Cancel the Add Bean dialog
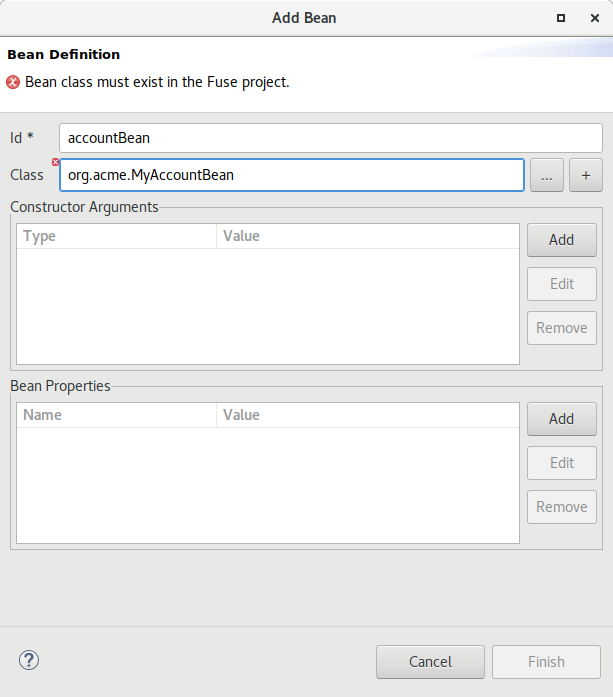Screen dimensions: 613x697 pos(430,662)
